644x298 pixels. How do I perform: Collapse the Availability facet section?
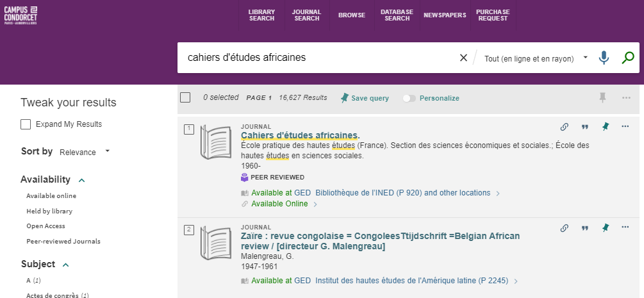[x=81, y=180]
